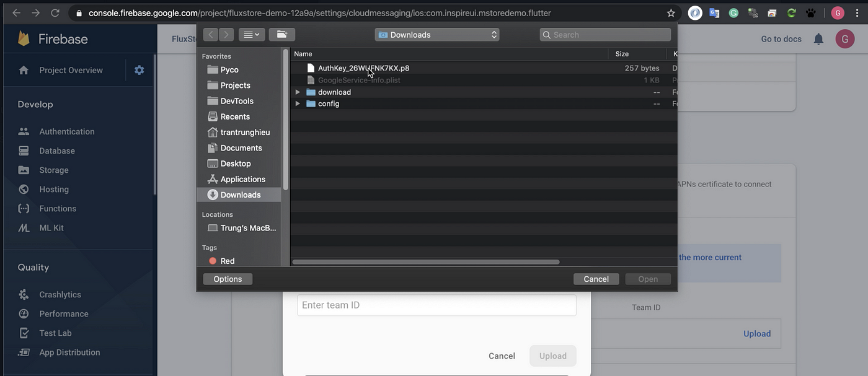Image resolution: width=868 pixels, height=376 pixels.
Task: Click the Firebase logo icon
Action: point(24,39)
